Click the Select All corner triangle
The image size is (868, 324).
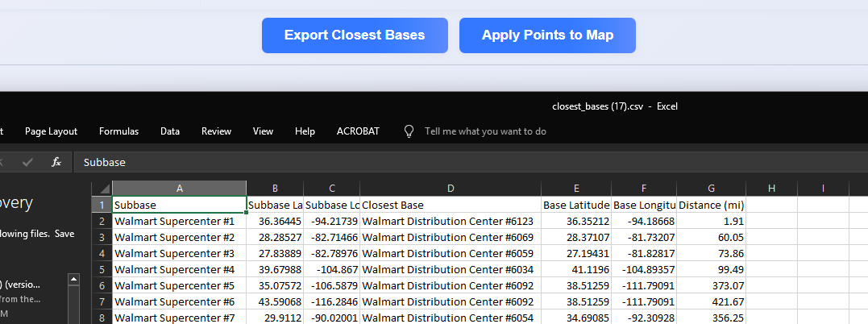tap(102, 188)
